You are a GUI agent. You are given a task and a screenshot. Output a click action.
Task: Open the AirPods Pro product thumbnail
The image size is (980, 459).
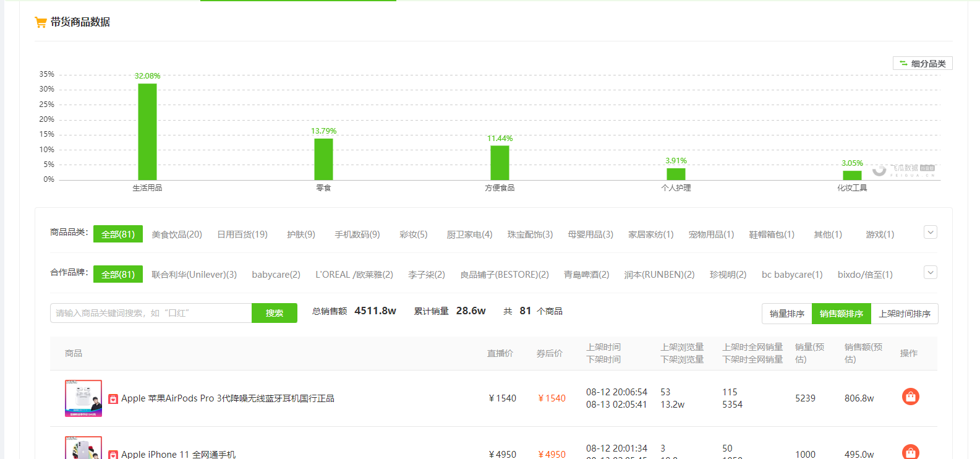83,398
